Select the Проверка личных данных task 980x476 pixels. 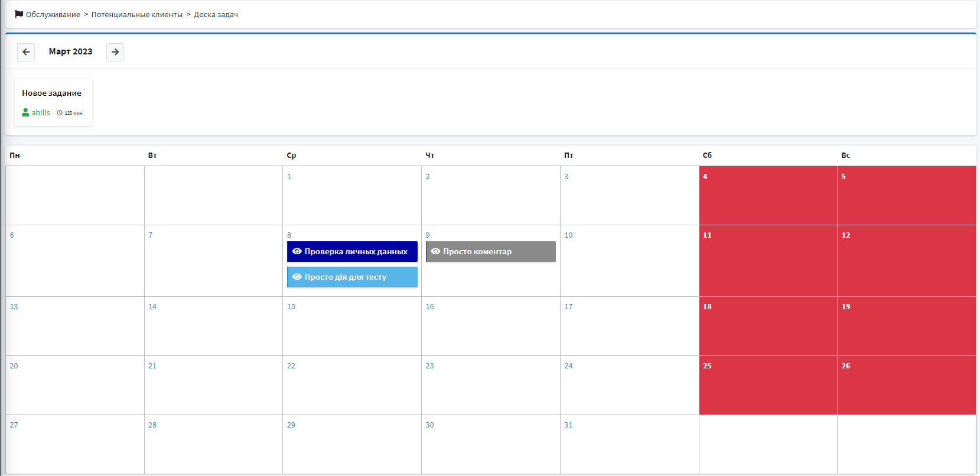356,251
